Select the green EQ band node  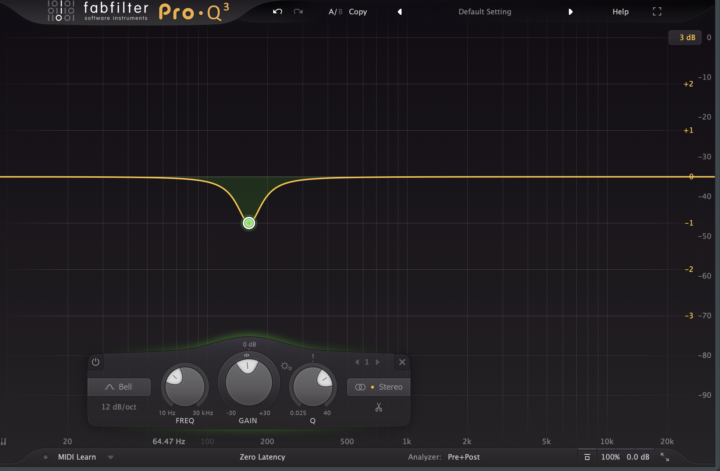[249, 223]
